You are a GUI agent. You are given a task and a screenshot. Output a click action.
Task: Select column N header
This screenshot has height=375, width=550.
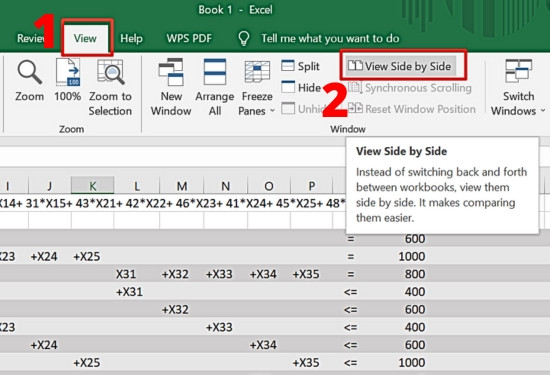pyautogui.click(x=226, y=185)
